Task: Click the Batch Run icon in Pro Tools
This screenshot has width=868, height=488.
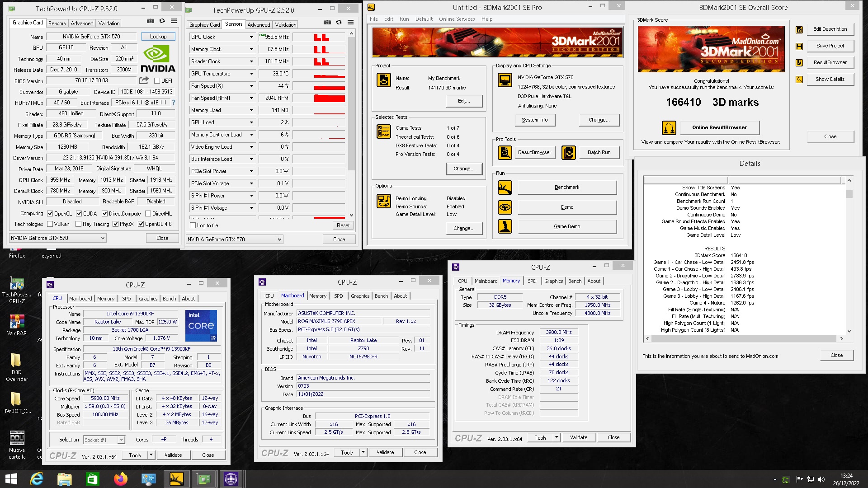Action: click(569, 153)
